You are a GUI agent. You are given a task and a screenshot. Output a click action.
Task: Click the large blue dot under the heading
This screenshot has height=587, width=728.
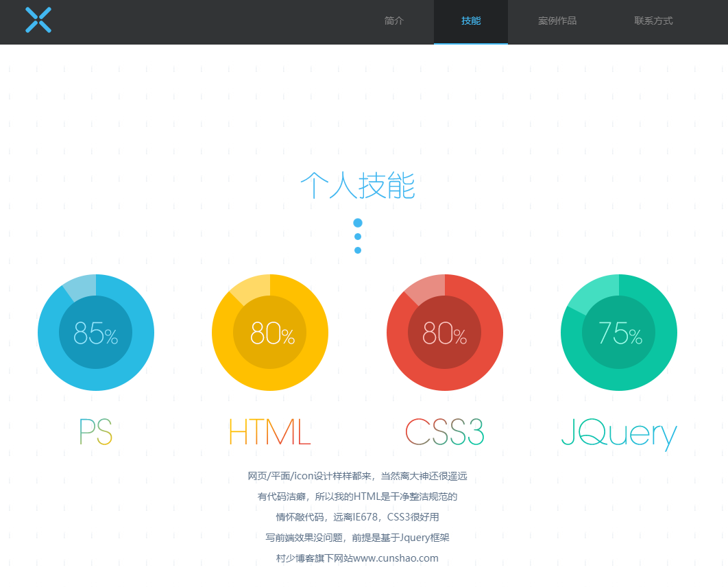pos(358,223)
